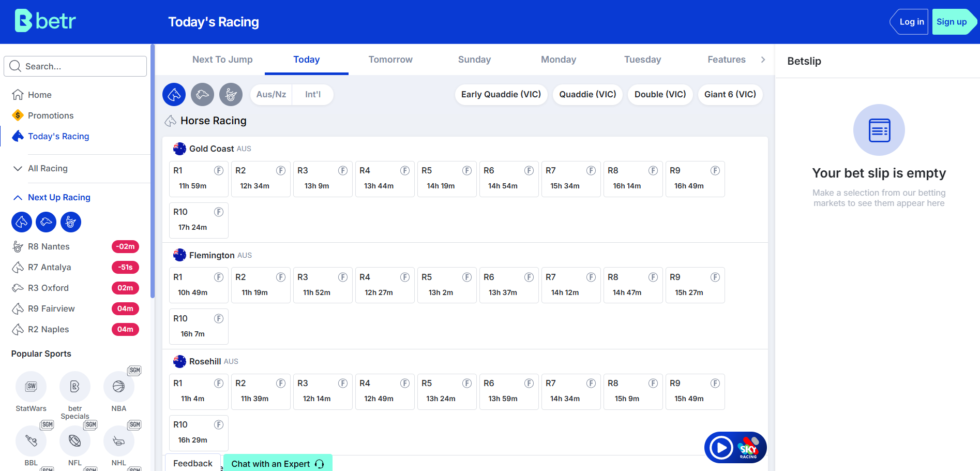The width and height of the screenshot is (980, 471).
Task: Toggle the Aus/Nz region filter
Action: (x=271, y=95)
